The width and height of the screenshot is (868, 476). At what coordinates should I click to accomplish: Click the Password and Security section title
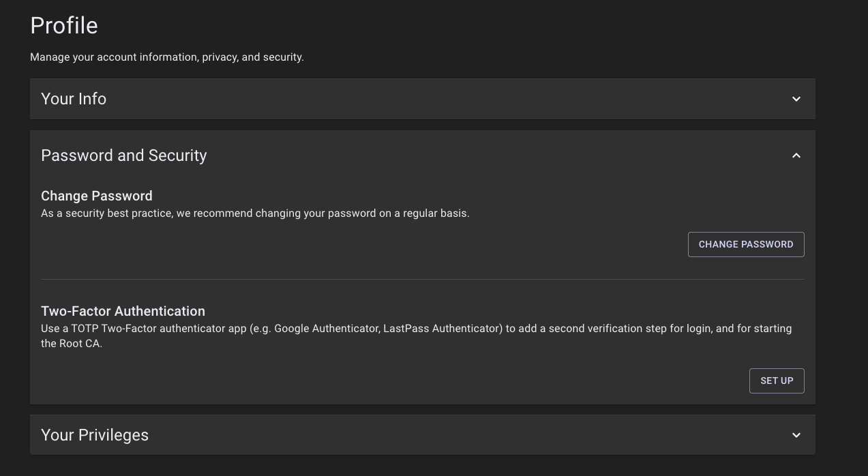(x=123, y=155)
